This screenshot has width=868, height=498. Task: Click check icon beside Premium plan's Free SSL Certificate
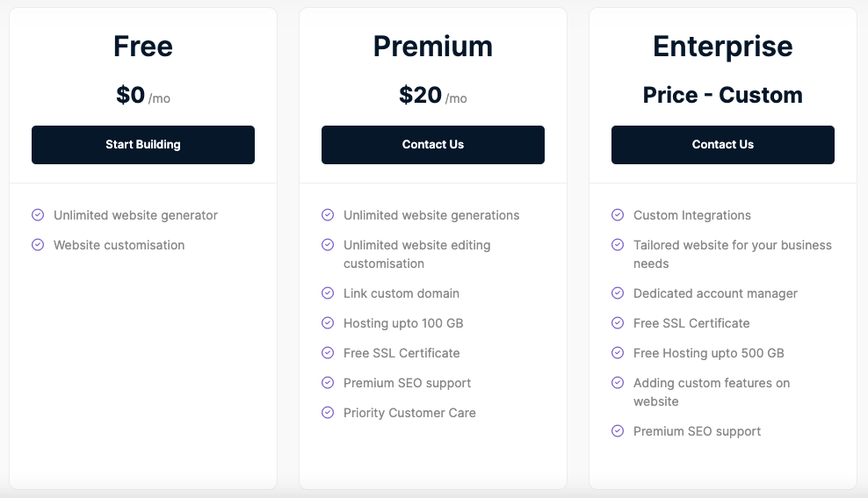tap(328, 352)
